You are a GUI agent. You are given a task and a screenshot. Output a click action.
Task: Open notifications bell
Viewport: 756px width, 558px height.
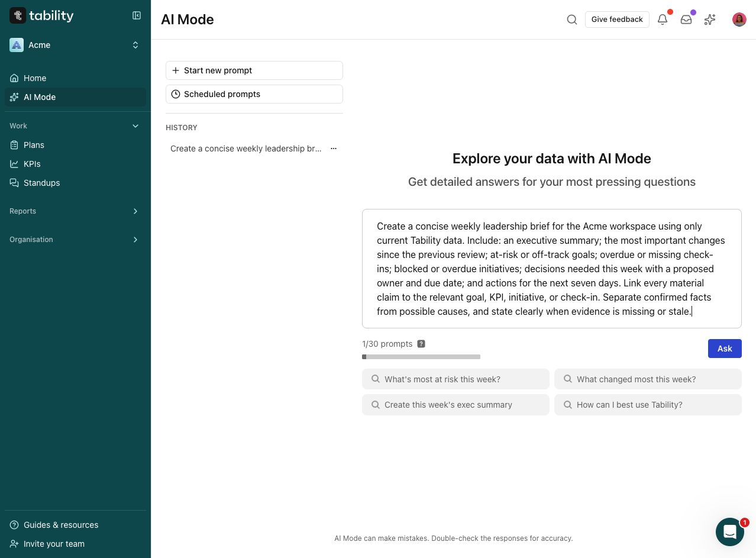[x=663, y=20]
